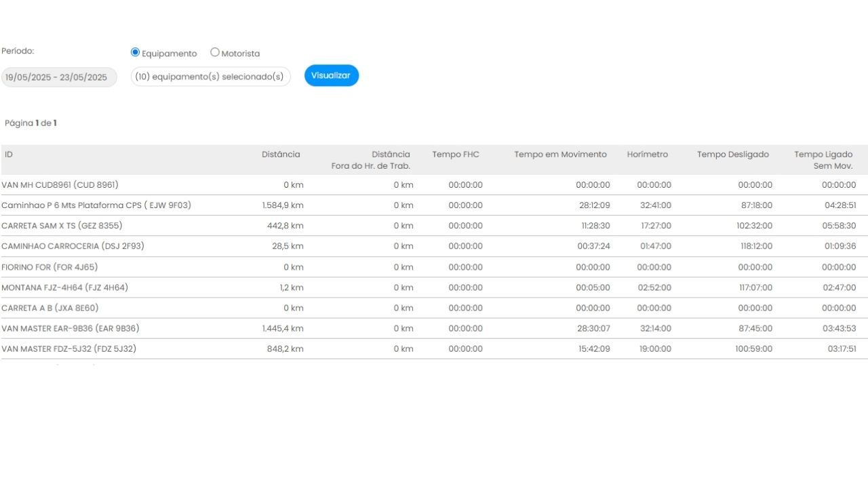Viewport: 868px width, 488px height.
Task: Select row Caminhao P 6 Mts Plataforma CPS
Action: point(434,205)
